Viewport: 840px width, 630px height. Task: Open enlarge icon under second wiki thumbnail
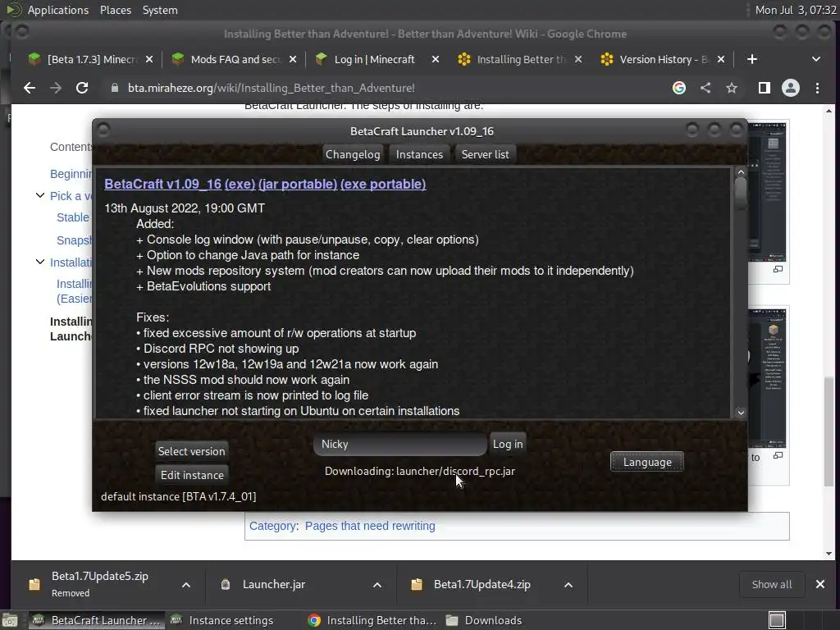(778, 455)
